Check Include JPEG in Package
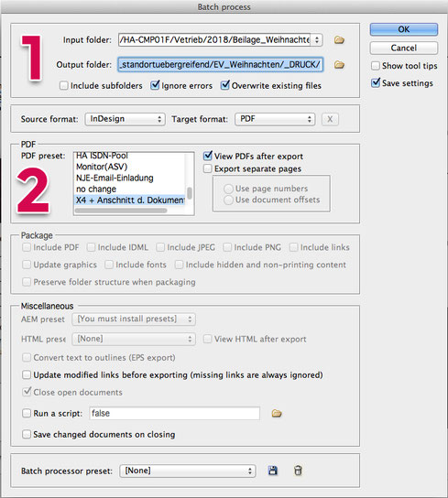The image size is (448, 498). [160, 247]
